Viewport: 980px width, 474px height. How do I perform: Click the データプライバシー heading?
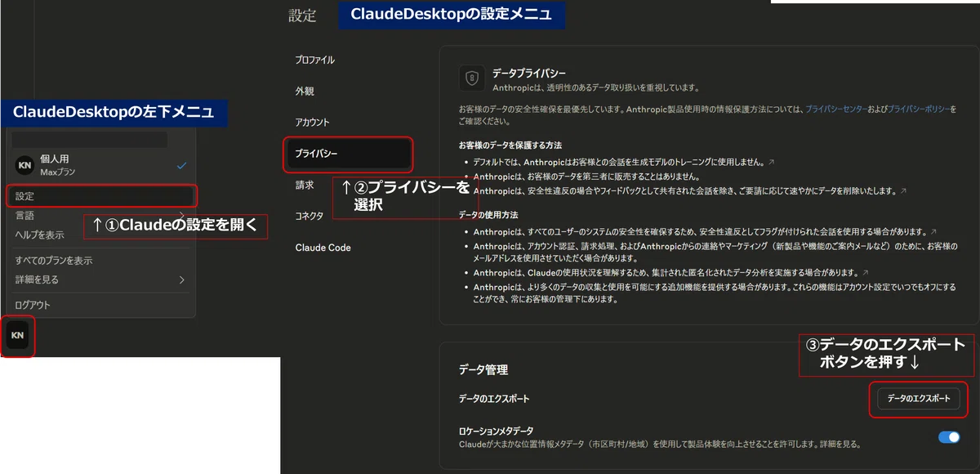[x=529, y=73]
